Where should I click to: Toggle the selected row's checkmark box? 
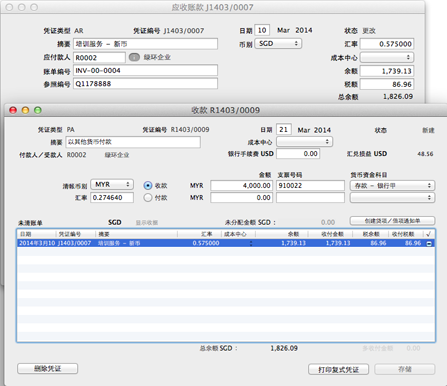pos(429,243)
